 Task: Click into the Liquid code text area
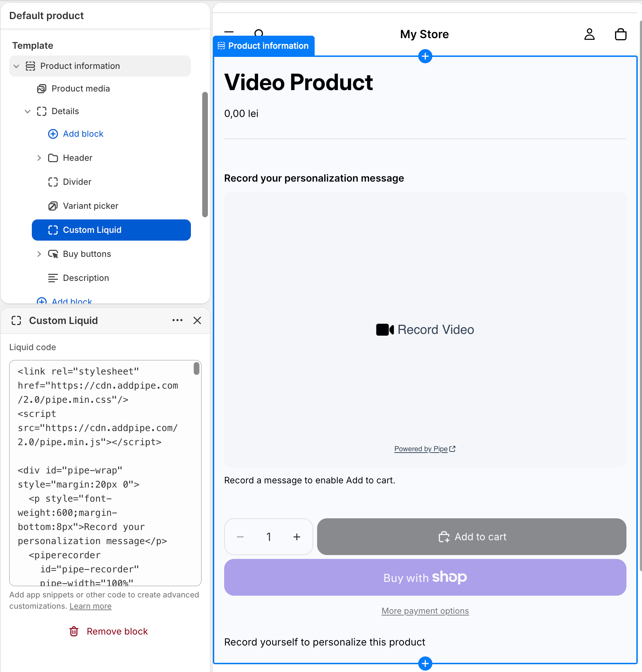pos(105,473)
